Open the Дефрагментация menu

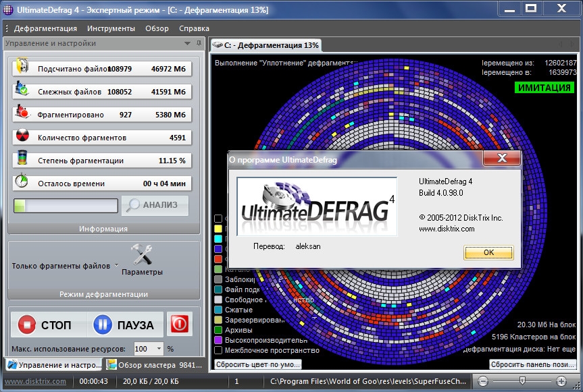click(45, 28)
